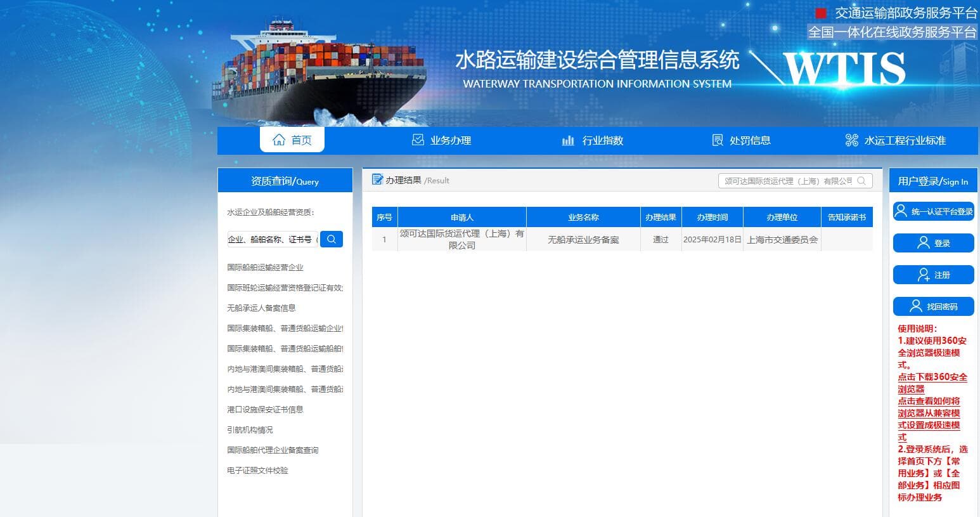Click the blue magnifier search button in Query panel

pyautogui.click(x=332, y=239)
